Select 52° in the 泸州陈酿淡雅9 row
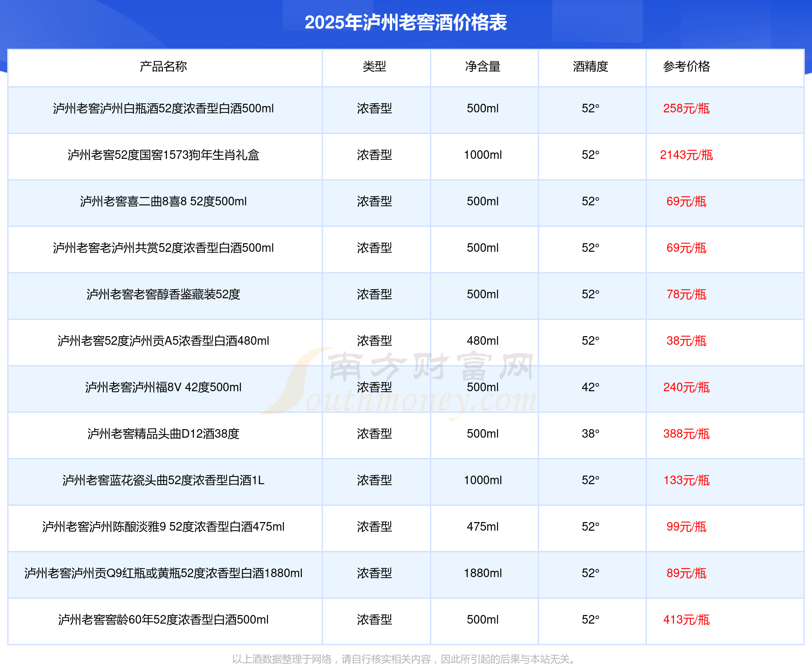812x666 pixels. point(591,527)
